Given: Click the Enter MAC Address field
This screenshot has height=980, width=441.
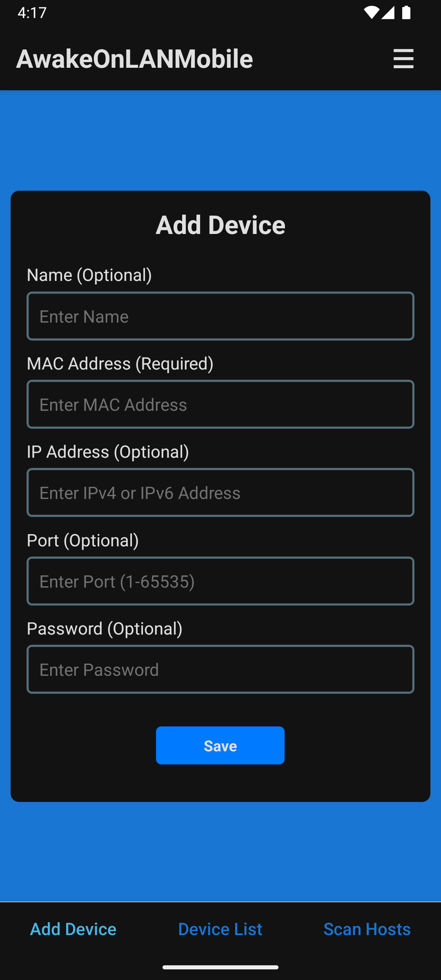Looking at the screenshot, I should point(220,405).
